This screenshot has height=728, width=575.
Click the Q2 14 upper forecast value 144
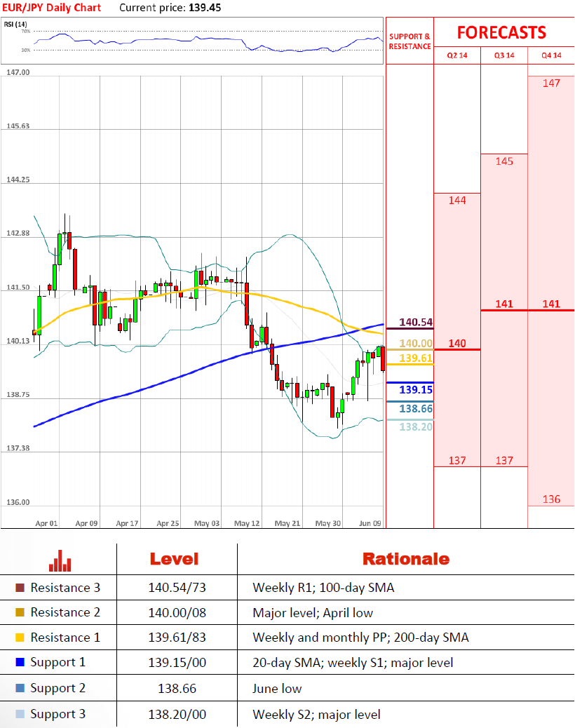click(x=457, y=200)
